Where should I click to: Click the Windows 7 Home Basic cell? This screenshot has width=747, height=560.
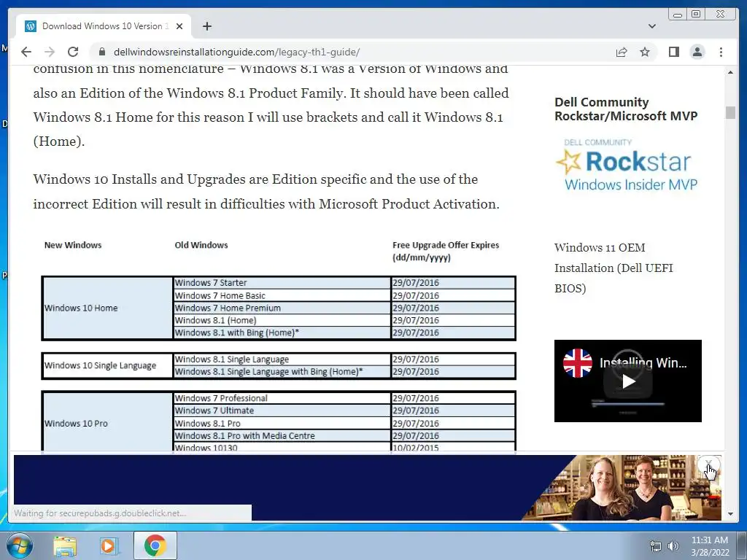pos(282,295)
